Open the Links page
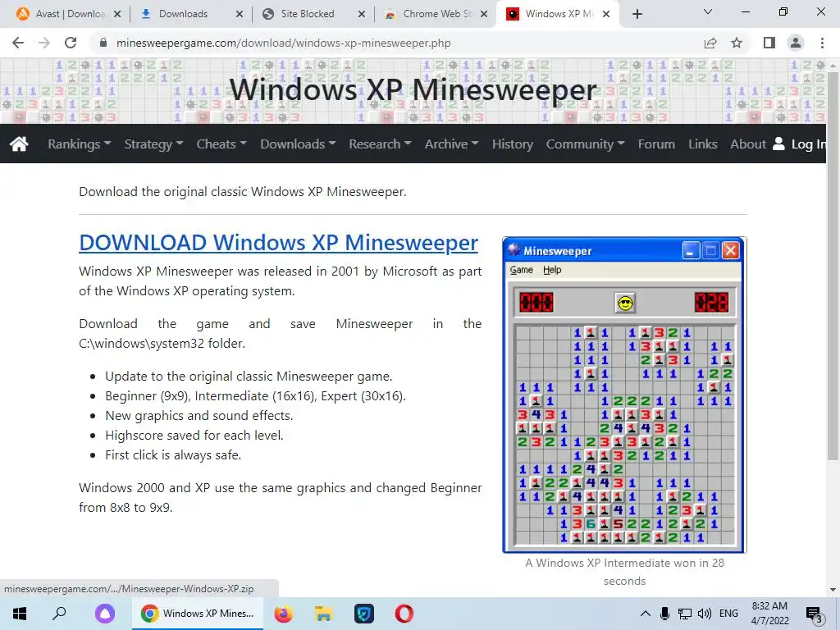The image size is (840, 630). point(702,144)
